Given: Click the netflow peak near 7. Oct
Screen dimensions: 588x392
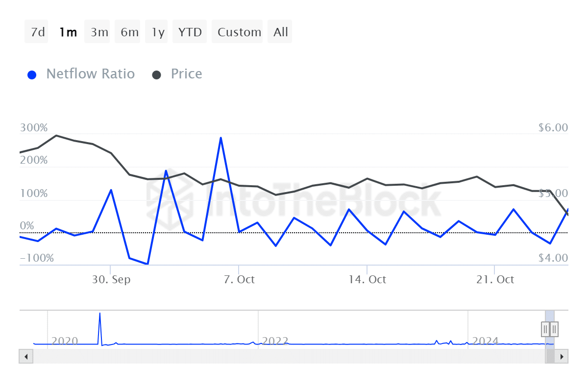Looking at the screenshot, I should click(221, 138).
